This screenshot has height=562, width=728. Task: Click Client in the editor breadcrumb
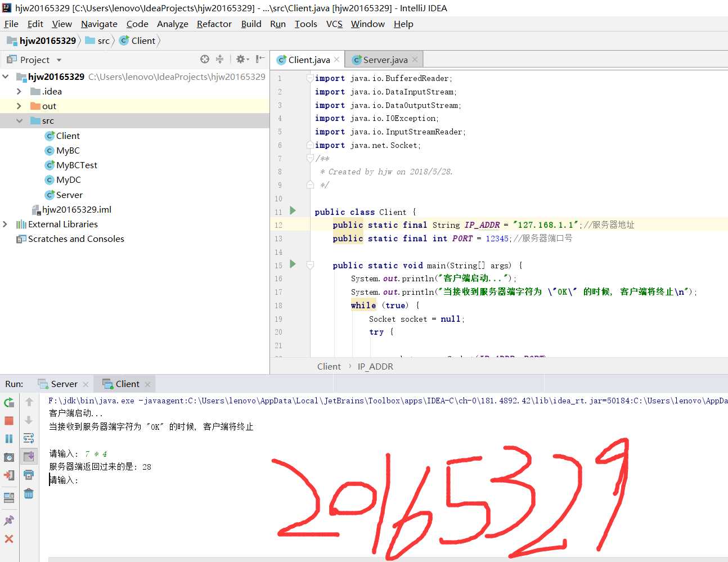tap(329, 366)
